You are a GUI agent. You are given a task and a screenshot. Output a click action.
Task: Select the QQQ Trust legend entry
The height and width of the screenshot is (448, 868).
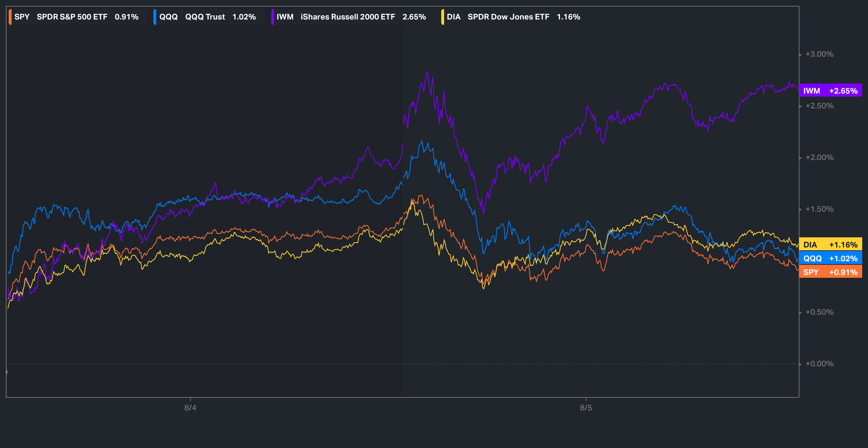point(205,17)
